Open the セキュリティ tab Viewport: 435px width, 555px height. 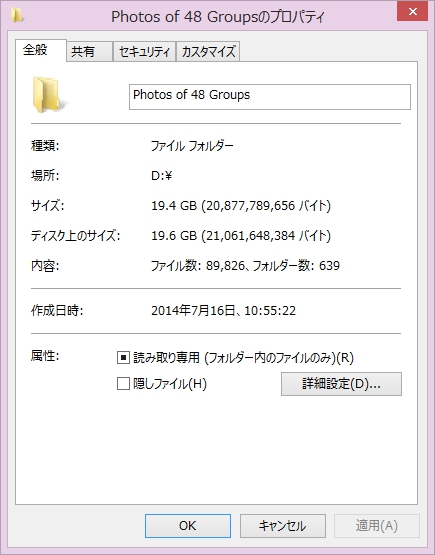tap(144, 52)
